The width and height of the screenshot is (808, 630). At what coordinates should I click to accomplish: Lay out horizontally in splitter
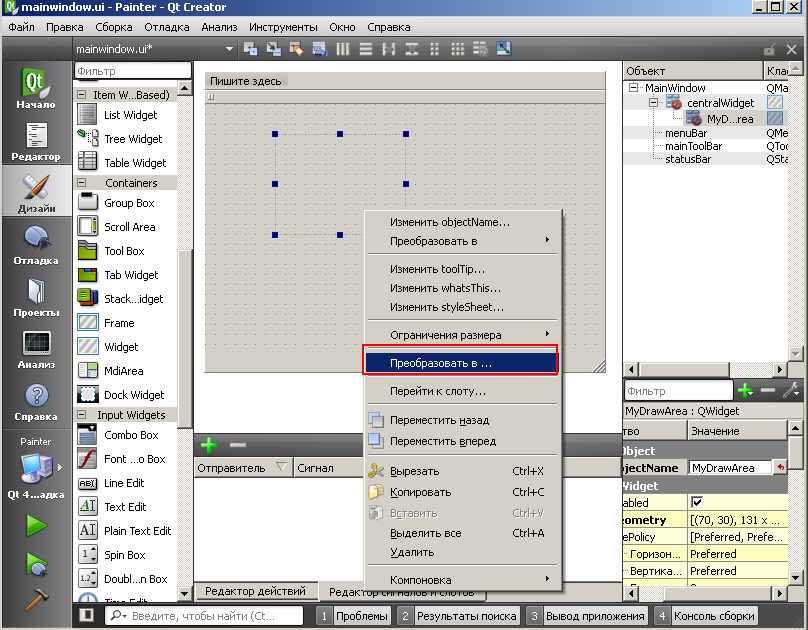[x=389, y=49]
